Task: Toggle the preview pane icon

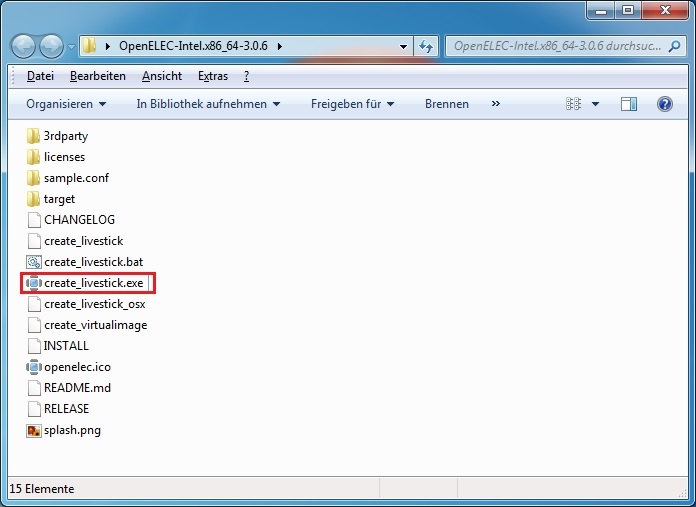Action: [629, 104]
